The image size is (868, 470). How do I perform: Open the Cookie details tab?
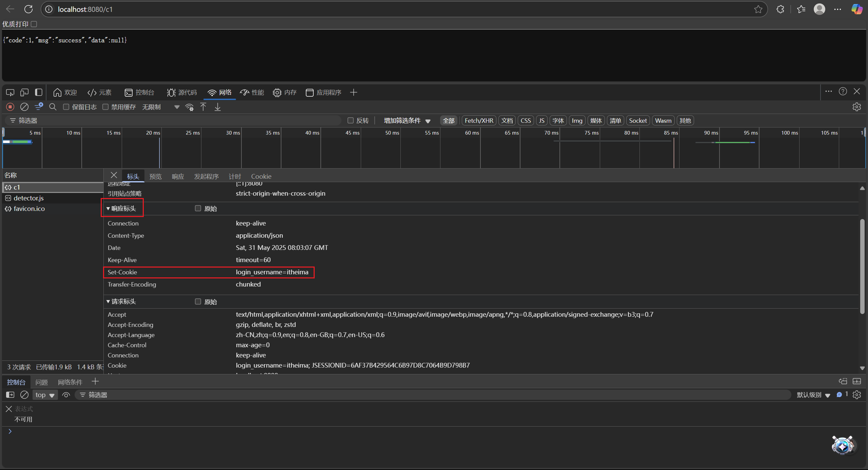pos(261,176)
